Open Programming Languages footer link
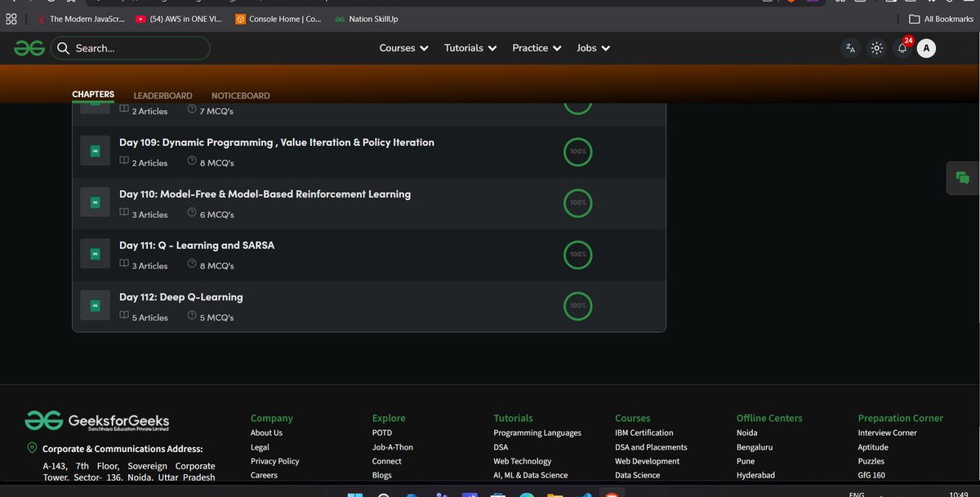Screen dimensions: 980x497 pyautogui.click(x=537, y=433)
